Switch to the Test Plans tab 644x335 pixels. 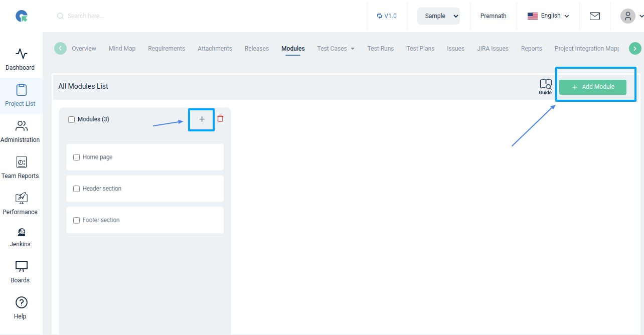pyautogui.click(x=420, y=49)
